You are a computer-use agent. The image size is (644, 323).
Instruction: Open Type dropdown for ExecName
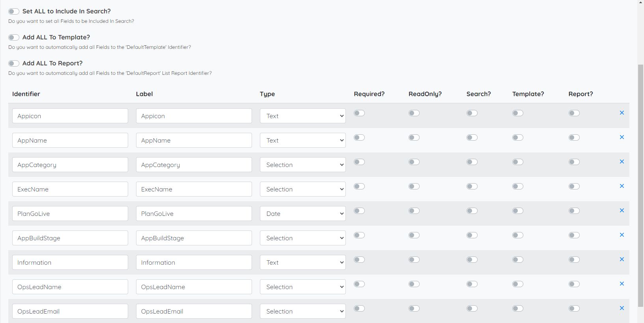(303, 189)
